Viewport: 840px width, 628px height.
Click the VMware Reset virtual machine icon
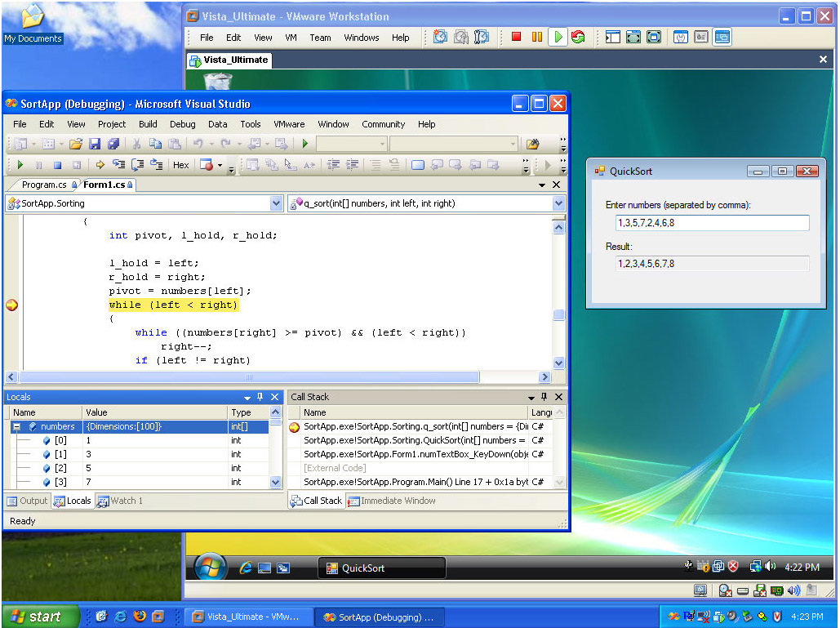click(578, 37)
